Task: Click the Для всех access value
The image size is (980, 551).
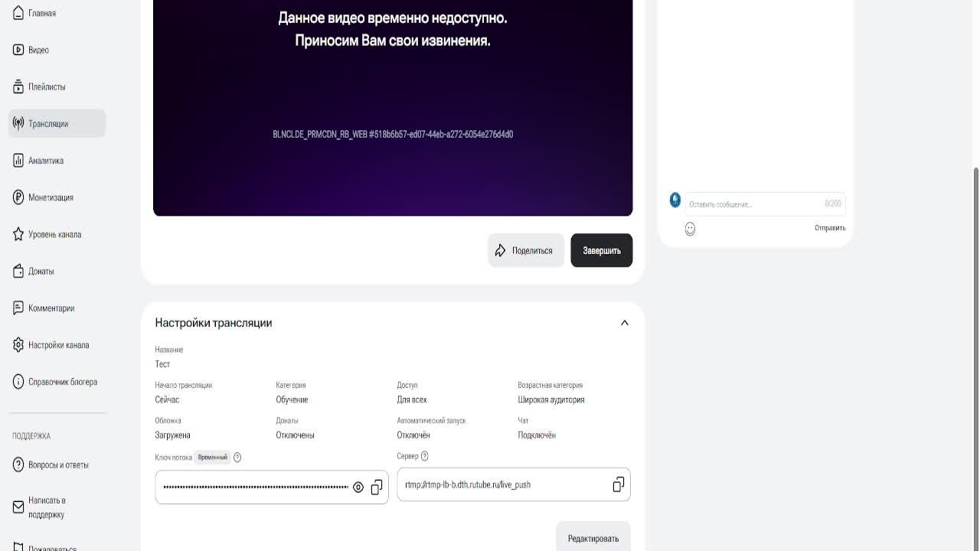Action: pyautogui.click(x=412, y=399)
